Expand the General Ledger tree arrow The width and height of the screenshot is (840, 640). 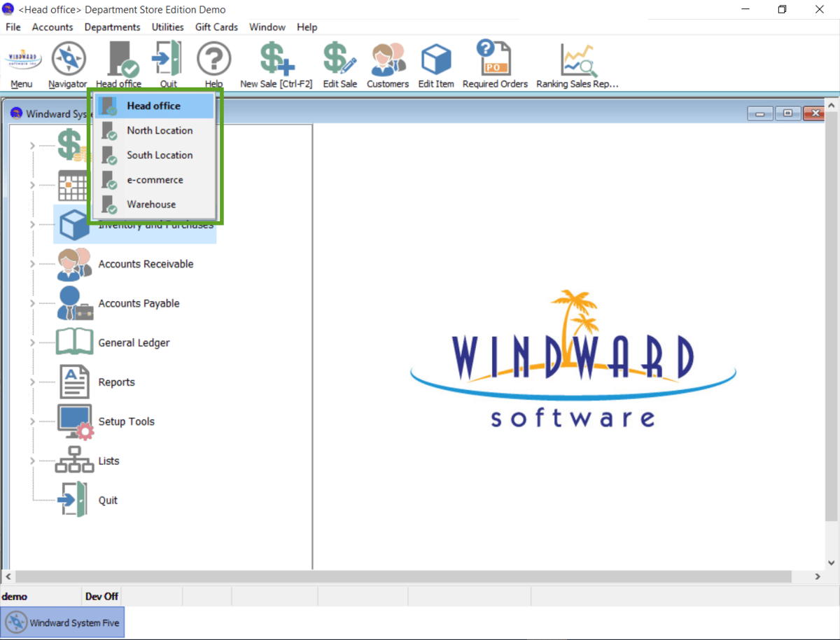coord(32,343)
